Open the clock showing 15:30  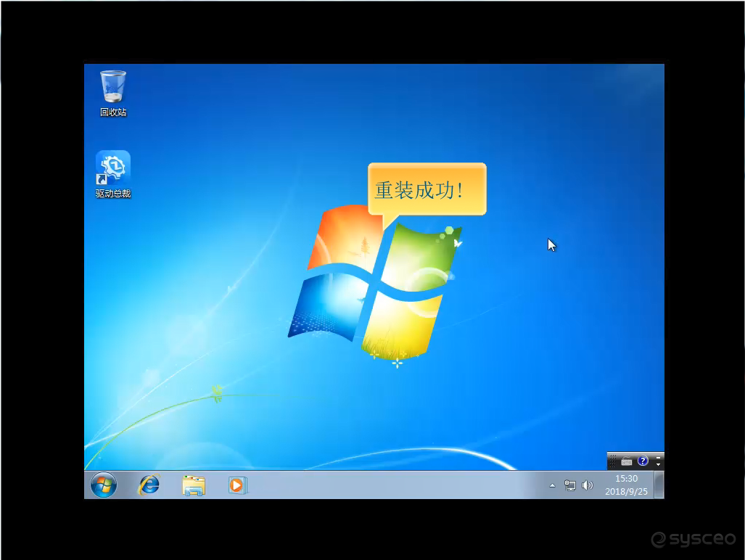click(x=626, y=485)
